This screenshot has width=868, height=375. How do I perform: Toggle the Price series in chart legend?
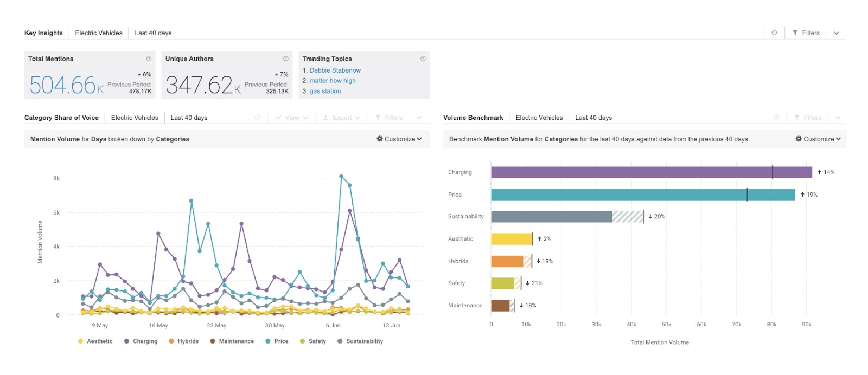[277, 341]
